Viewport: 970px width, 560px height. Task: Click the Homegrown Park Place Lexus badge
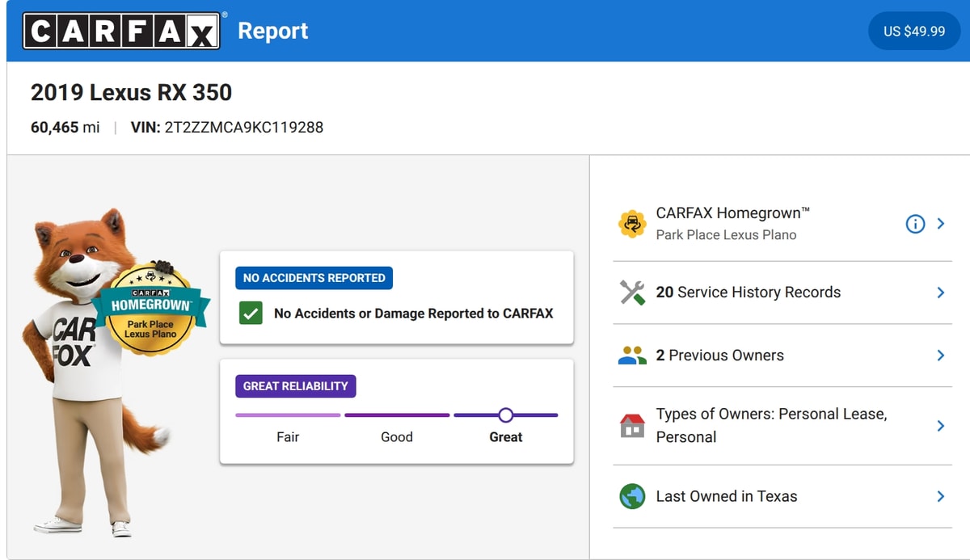[x=150, y=308]
